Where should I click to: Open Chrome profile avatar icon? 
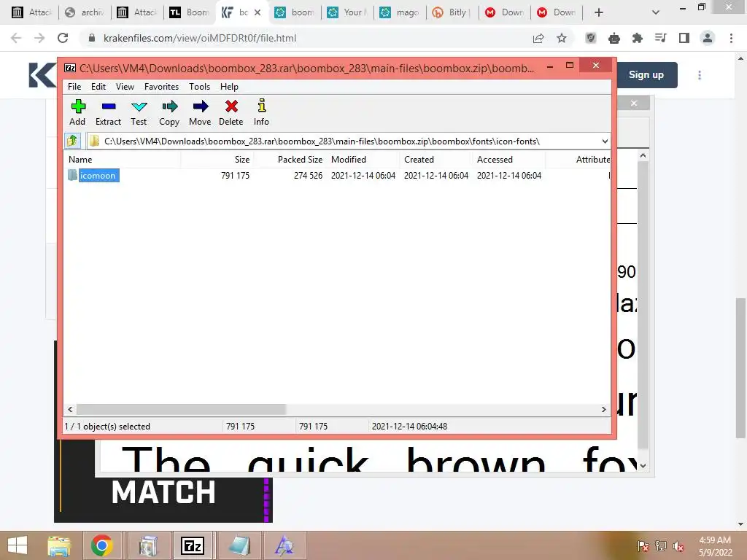[x=708, y=38]
